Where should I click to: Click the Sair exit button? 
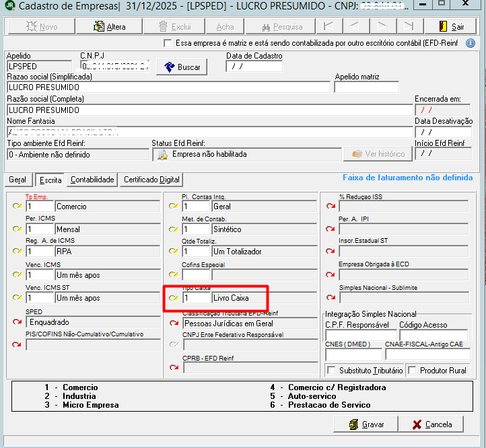pyautogui.click(x=450, y=26)
